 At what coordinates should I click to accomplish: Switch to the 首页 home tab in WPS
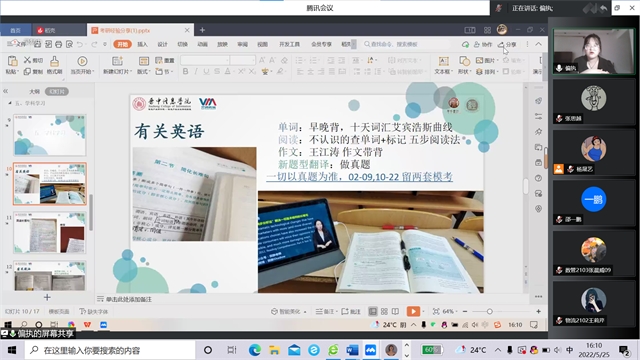coord(16,30)
